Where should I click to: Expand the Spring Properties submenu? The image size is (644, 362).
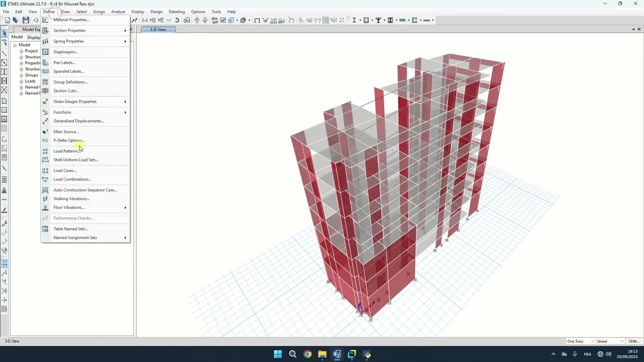pos(86,41)
